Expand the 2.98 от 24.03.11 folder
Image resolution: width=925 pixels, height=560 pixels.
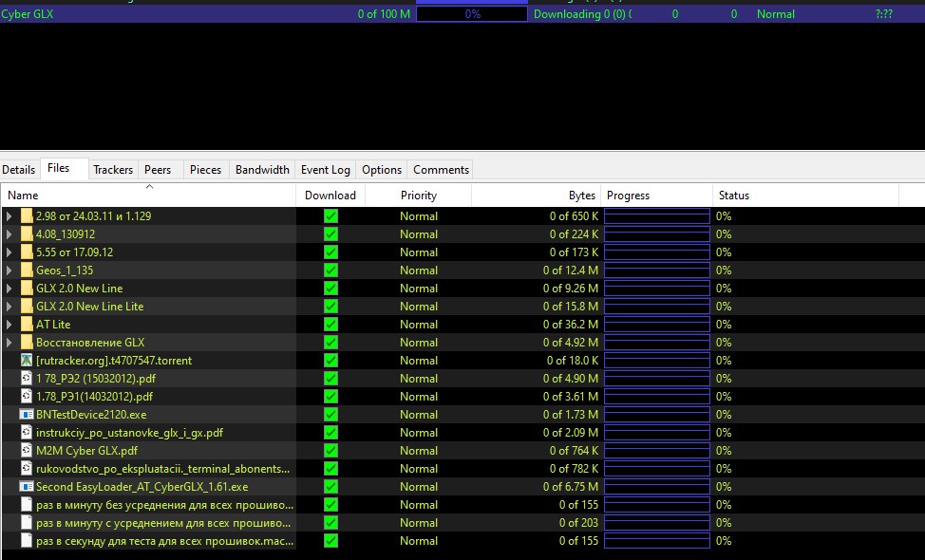pos(9,216)
